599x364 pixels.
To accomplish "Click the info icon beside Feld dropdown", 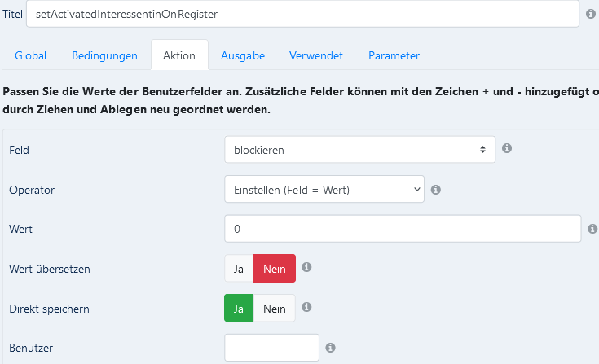I will pyautogui.click(x=507, y=148).
